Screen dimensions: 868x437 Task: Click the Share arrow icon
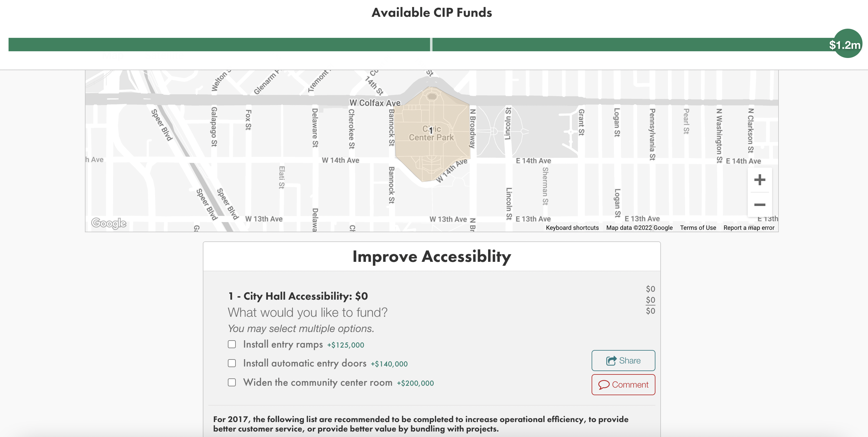point(611,361)
